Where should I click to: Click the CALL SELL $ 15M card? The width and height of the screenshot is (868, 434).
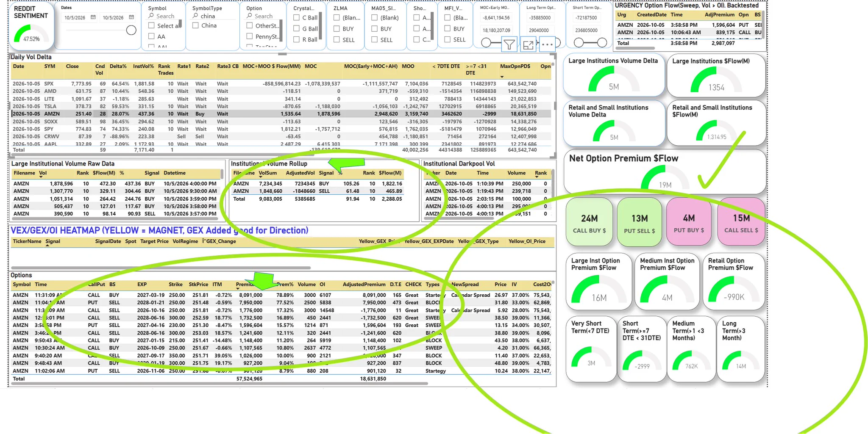(741, 222)
